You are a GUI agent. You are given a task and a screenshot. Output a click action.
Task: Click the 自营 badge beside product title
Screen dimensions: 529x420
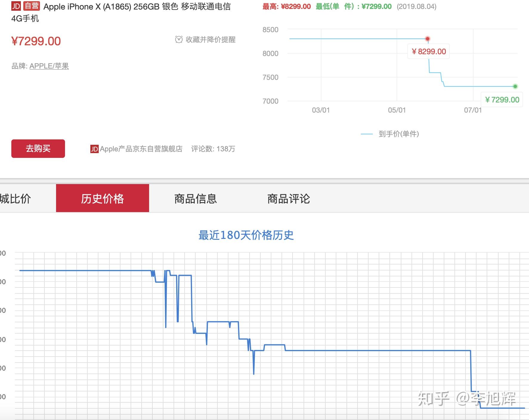click(x=32, y=6)
